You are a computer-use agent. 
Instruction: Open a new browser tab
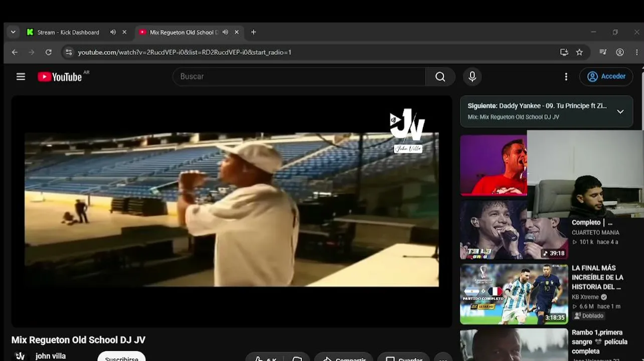(253, 32)
